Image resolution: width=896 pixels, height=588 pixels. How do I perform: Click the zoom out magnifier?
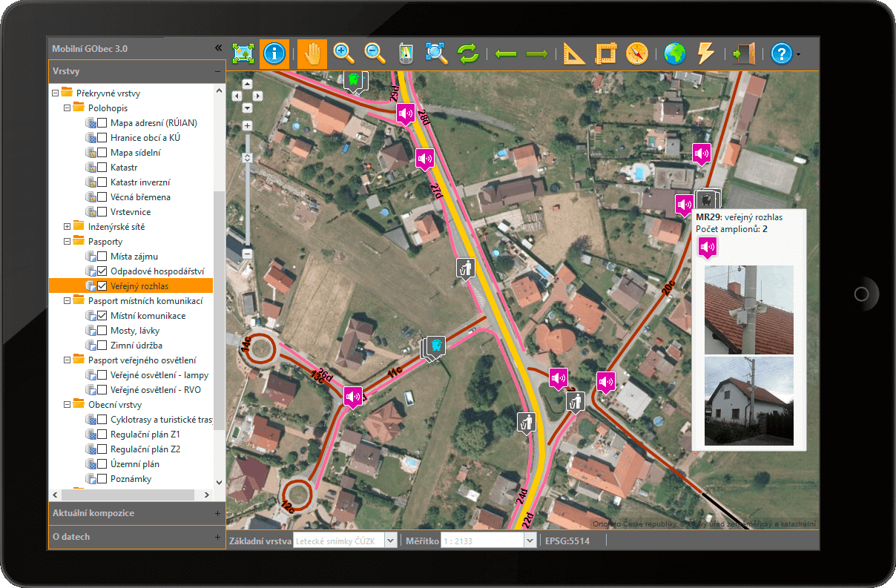pyautogui.click(x=375, y=53)
